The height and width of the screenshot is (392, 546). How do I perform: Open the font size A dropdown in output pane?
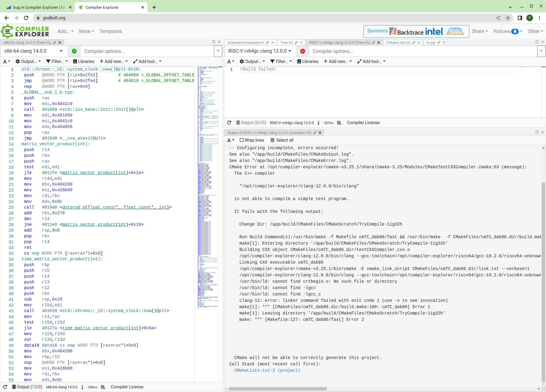[x=230, y=140]
